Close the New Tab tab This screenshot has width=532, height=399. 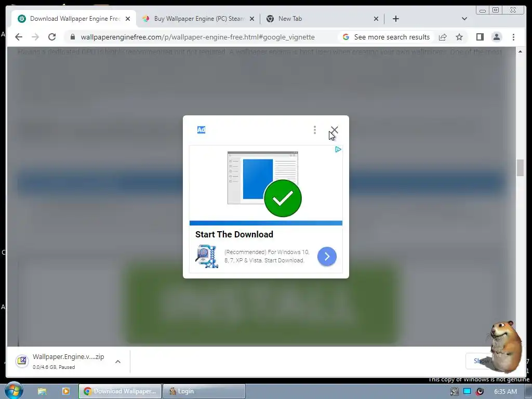click(x=376, y=19)
